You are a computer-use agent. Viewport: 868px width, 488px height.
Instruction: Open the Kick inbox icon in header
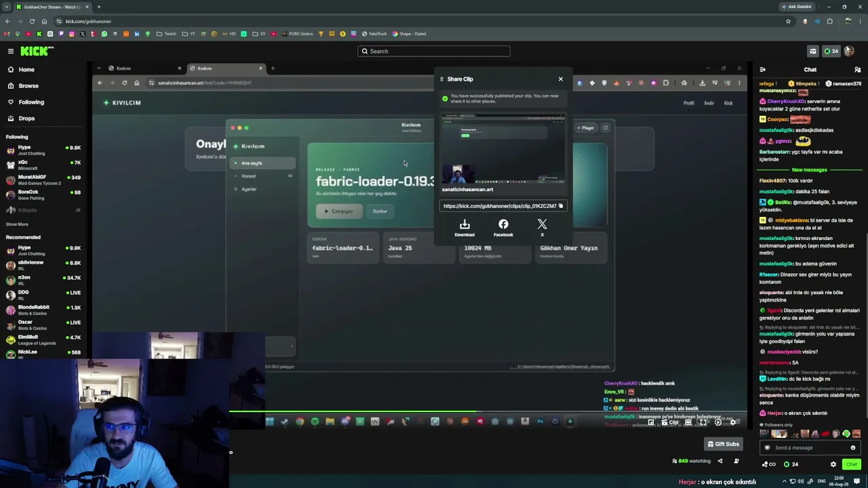[x=812, y=51]
